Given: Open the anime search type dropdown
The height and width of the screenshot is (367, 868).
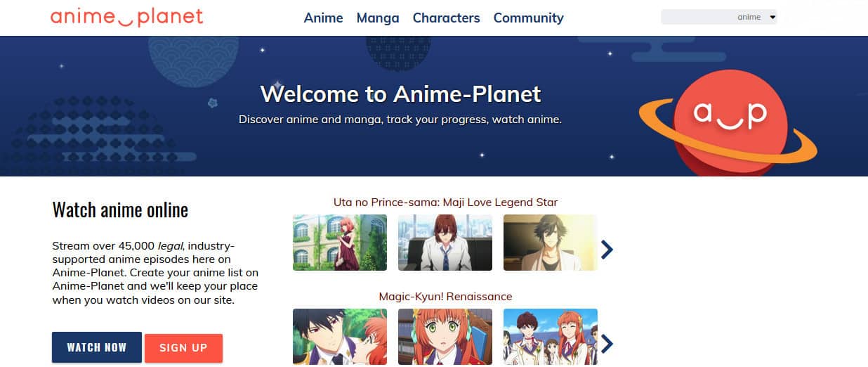Looking at the screenshot, I should pyautogui.click(x=756, y=17).
